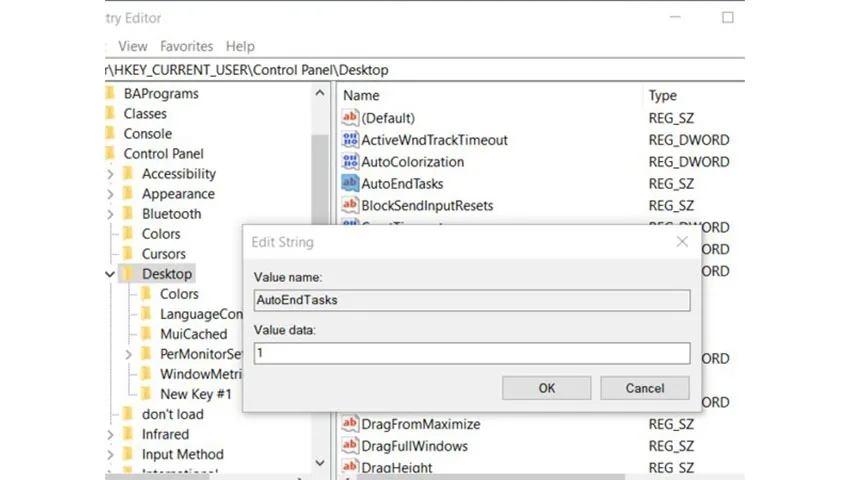This screenshot has height=480, width=850.
Task: Confirm the edit with OK
Action: click(546, 388)
